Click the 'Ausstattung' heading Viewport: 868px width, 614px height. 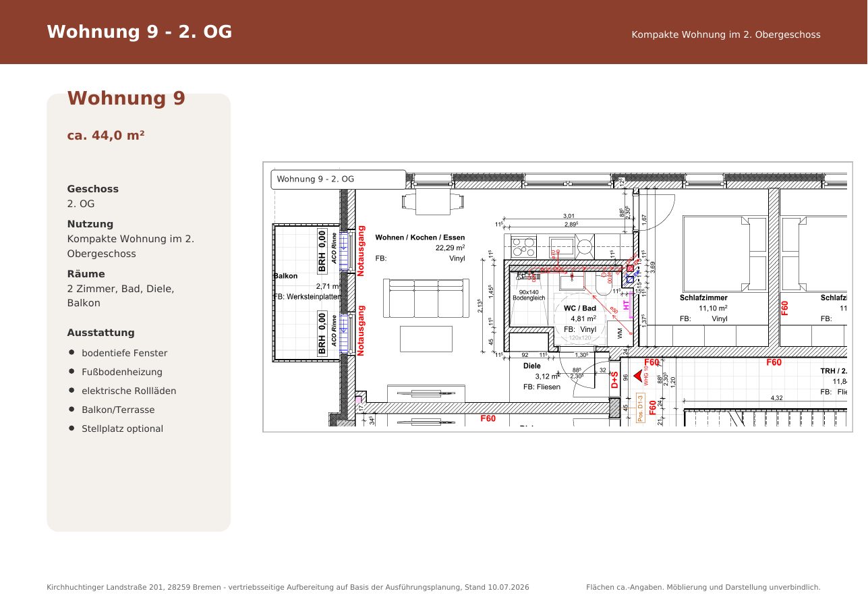pos(101,333)
